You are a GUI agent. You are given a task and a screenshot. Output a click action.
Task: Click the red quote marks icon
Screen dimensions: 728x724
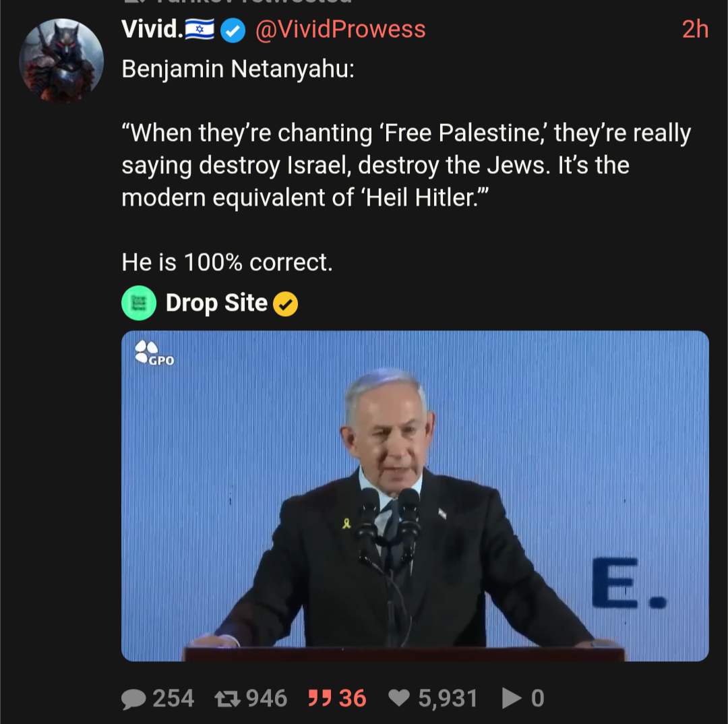319,698
